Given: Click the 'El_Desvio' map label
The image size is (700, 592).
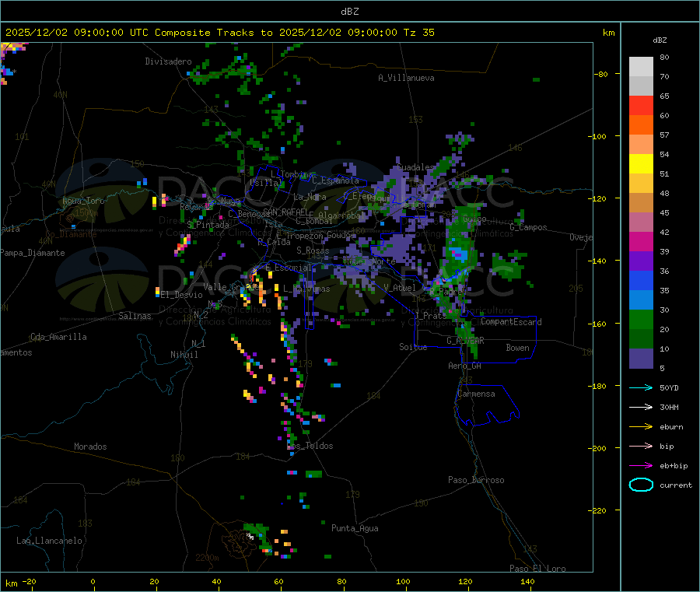Looking at the screenshot, I should (x=182, y=295).
